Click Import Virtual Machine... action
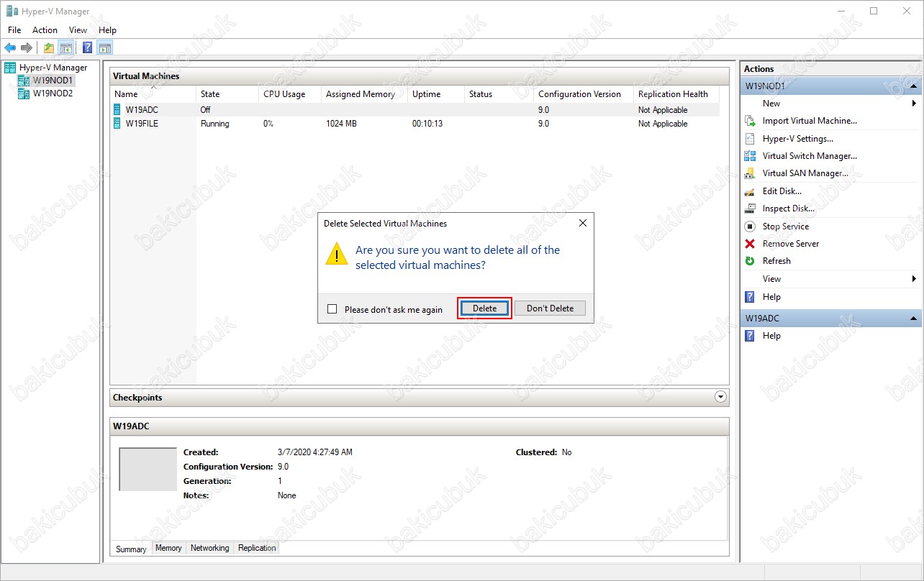The image size is (924, 581). (x=810, y=121)
